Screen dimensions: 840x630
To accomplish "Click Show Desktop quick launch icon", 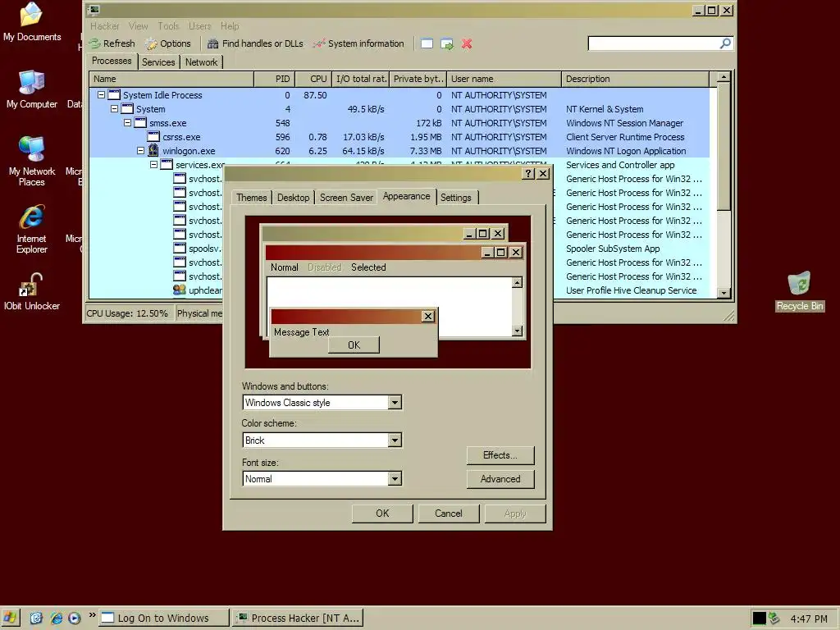I will [x=36, y=618].
